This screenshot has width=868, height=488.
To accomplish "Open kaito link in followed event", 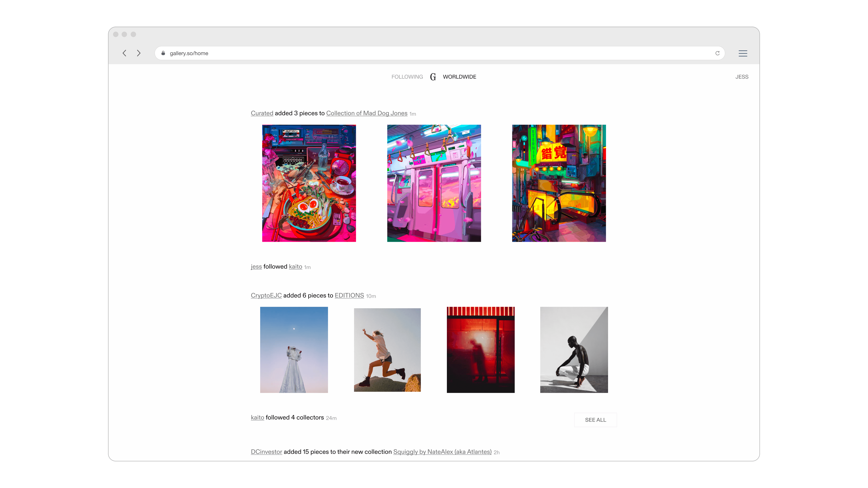I will click(x=295, y=266).
